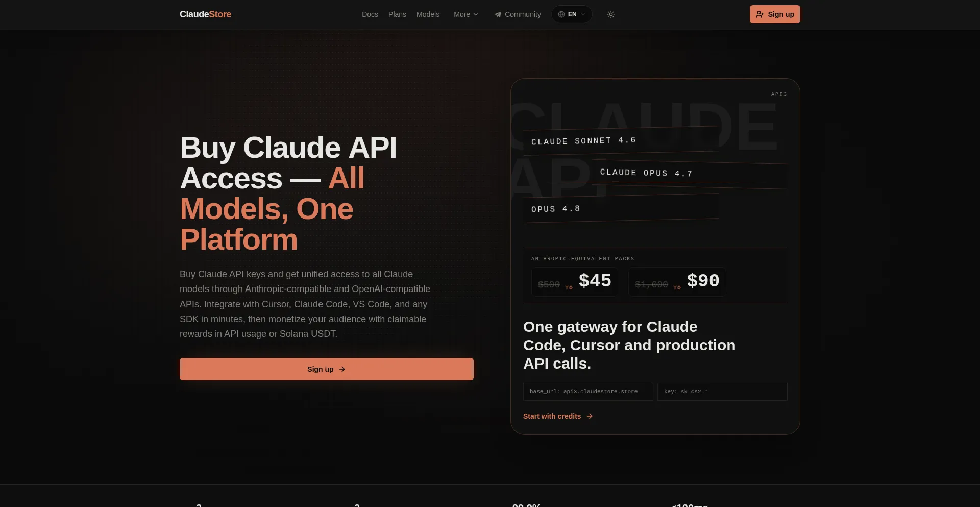Screen dimensions: 980x507
Task: Open the EN language dropdown
Action: point(572,14)
